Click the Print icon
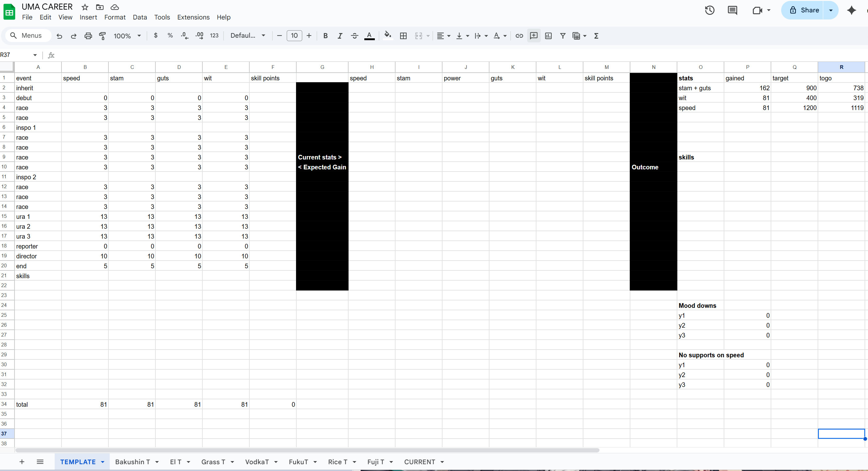Screen dimensions: 868x471 pos(88,36)
